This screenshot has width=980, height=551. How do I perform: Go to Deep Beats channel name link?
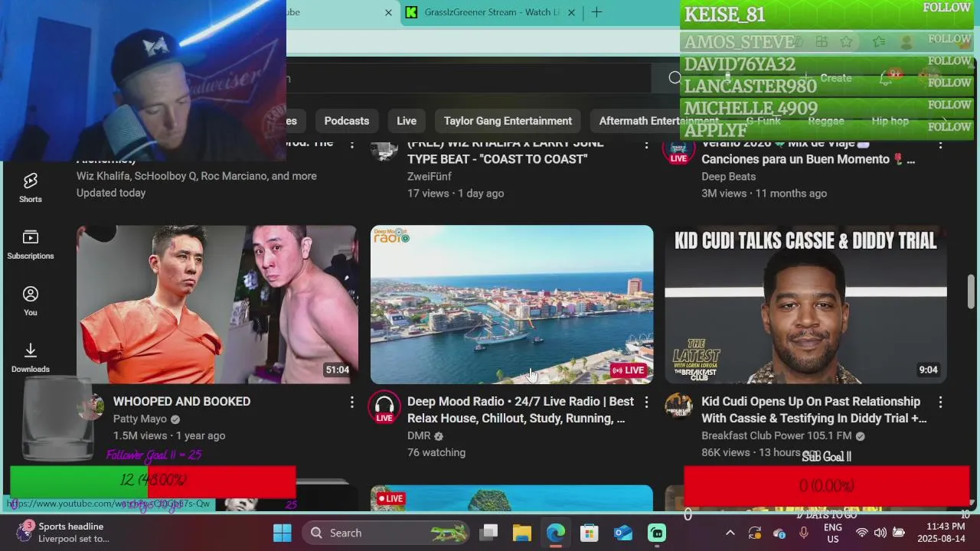(x=728, y=176)
